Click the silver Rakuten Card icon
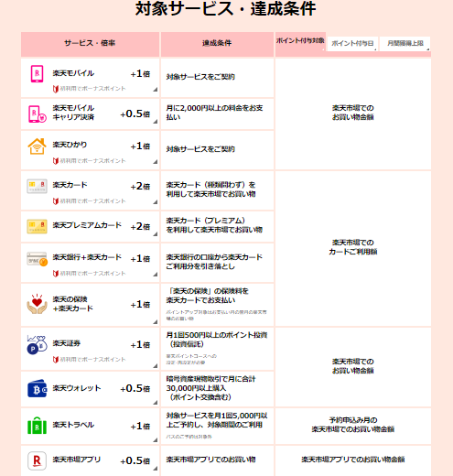The height and width of the screenshot is (476, 453). (x=37, y=186)
